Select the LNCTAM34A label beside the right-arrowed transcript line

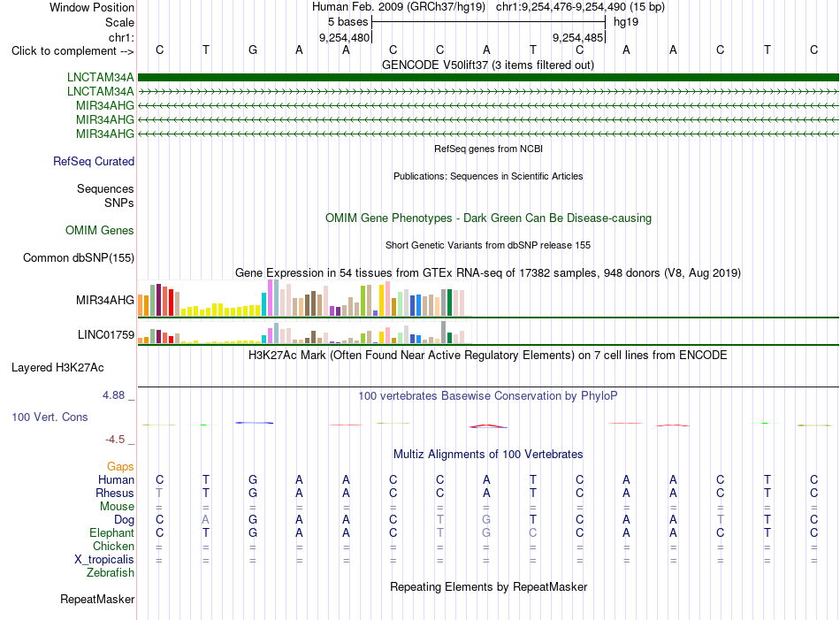tap(100, 92)
